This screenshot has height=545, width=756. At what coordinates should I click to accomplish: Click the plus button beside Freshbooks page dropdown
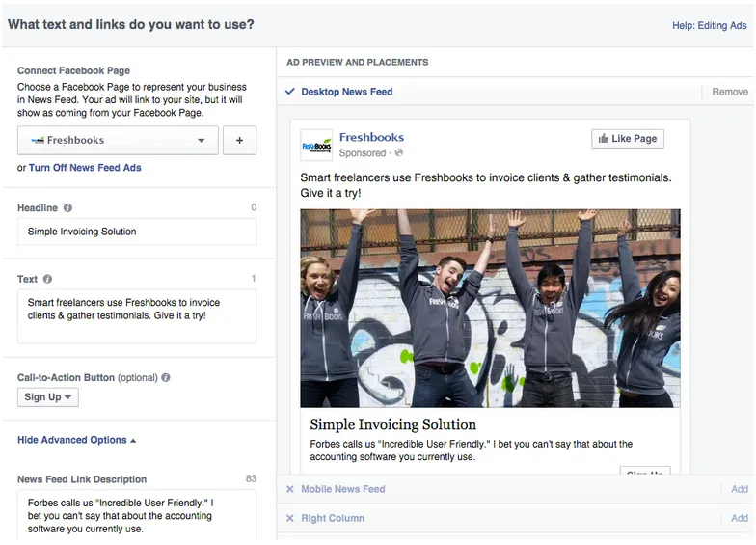click(239, 141)
